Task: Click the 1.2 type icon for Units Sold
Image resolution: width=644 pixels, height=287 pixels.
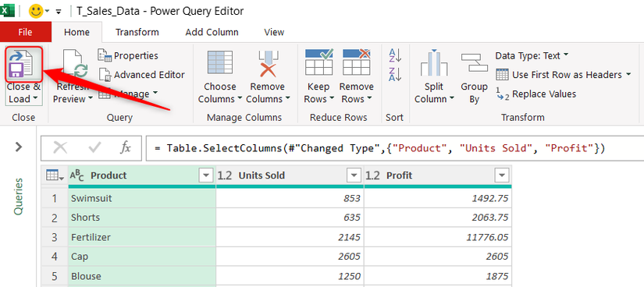Action: pos(225,175)
